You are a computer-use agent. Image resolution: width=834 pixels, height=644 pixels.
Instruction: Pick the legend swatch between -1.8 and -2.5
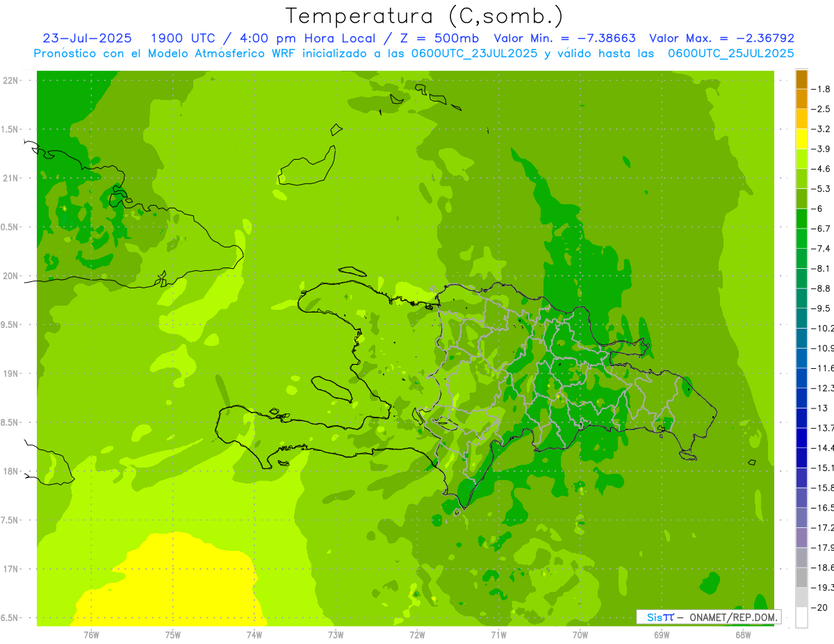(x=801, y=99)
